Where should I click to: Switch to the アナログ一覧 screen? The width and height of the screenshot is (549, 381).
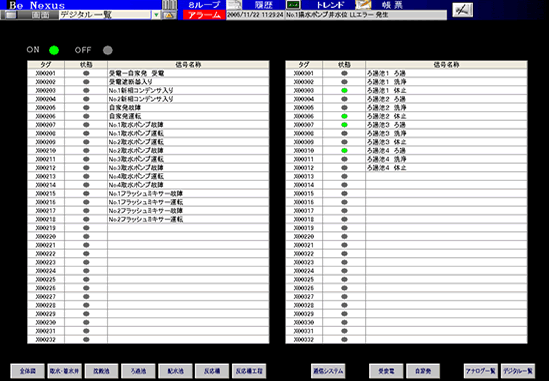[480, 371]
